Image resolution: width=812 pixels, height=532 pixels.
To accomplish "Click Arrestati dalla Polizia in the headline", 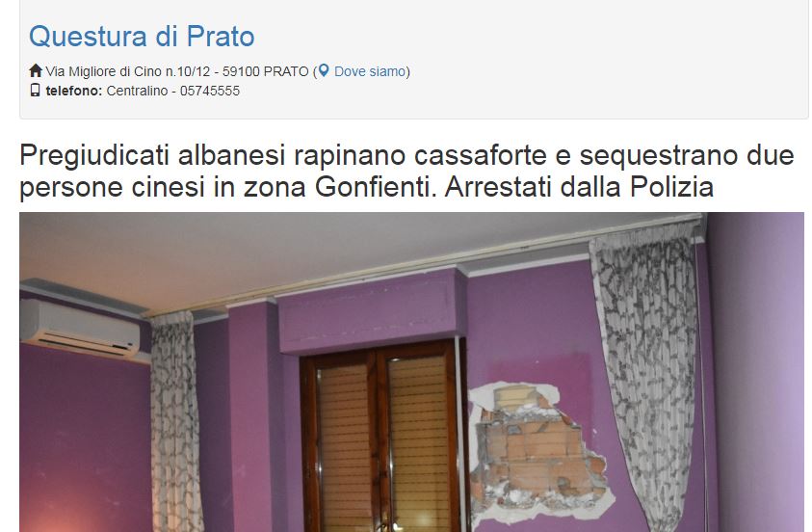I will [579, 187].
